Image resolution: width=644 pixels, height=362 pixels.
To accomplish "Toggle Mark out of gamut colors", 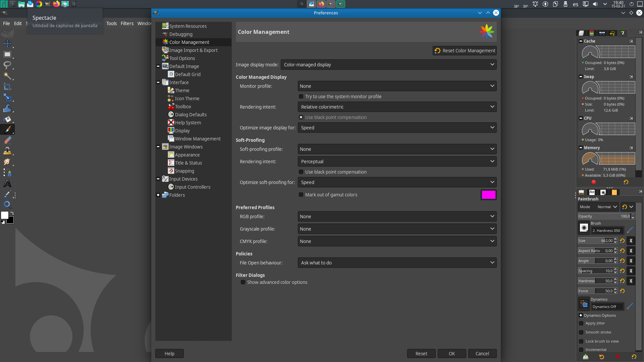I will coord(301,195).
